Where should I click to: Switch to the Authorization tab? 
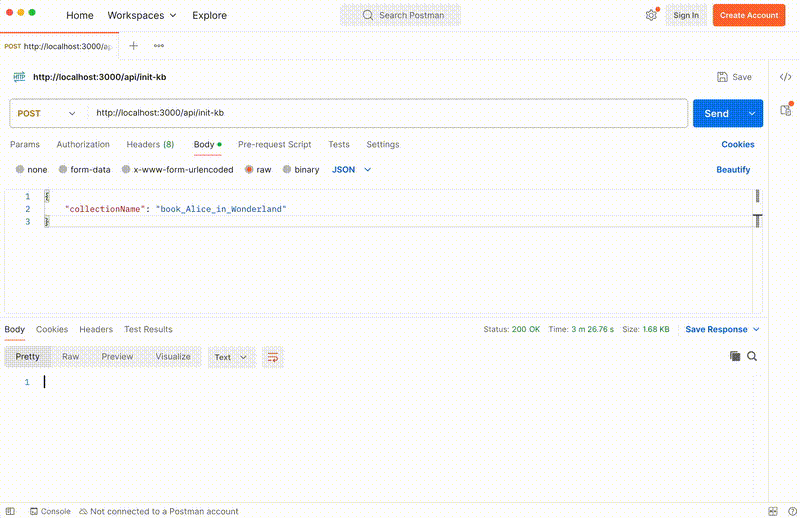coord(83,144)
